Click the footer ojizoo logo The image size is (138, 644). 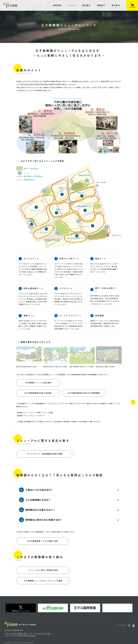(11, 624)
